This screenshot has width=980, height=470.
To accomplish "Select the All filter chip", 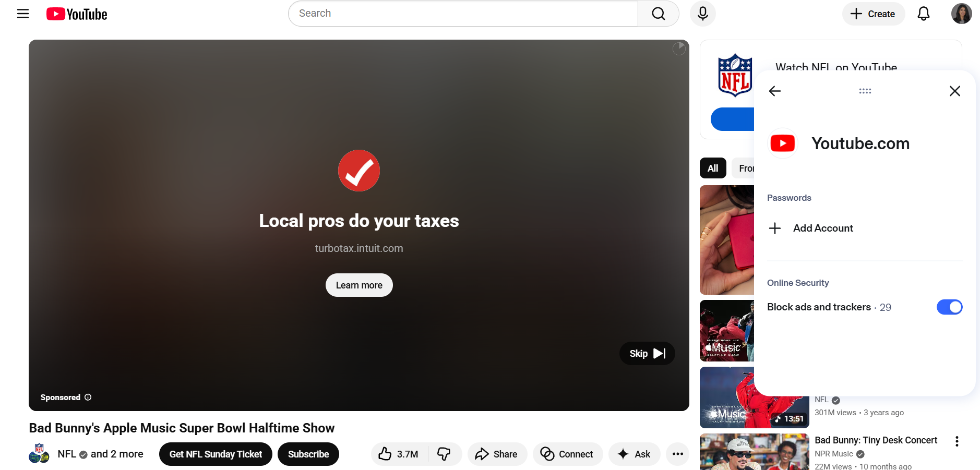I will click(713, 168).
